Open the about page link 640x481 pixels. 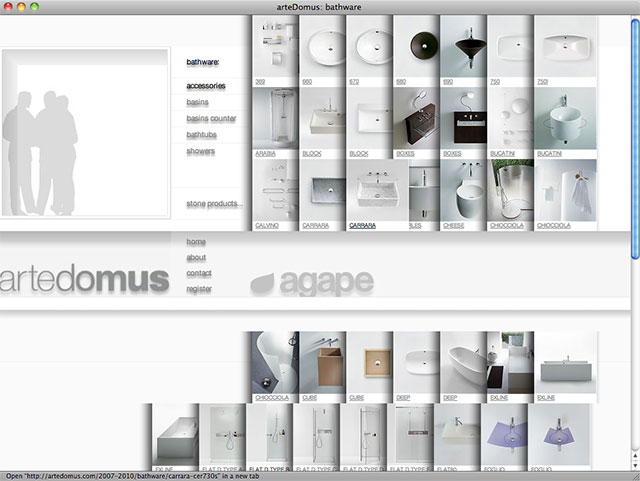[x=196, y=257]
